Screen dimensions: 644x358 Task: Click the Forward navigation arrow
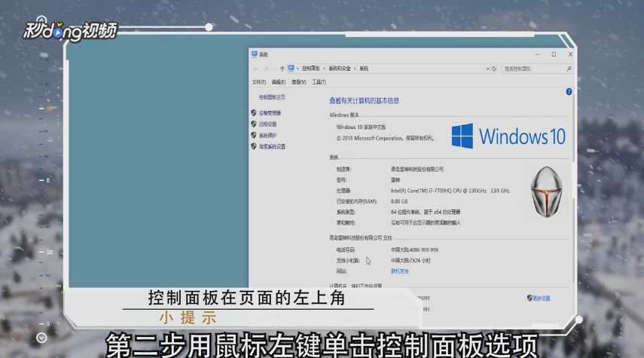point(266,69)
